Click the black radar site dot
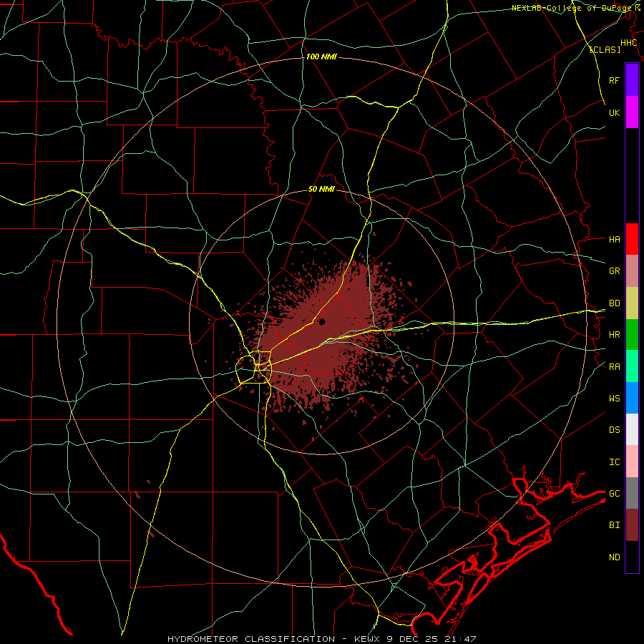This screenshot has height=644, width=644. 321,321
